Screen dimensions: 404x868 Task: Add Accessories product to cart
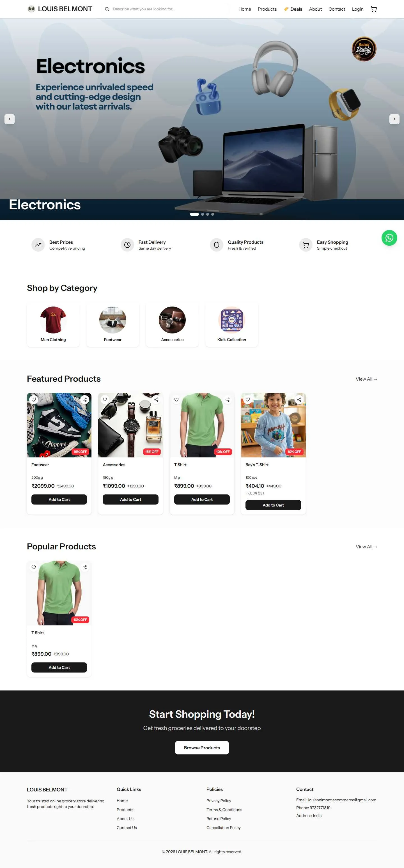(130, 499)
